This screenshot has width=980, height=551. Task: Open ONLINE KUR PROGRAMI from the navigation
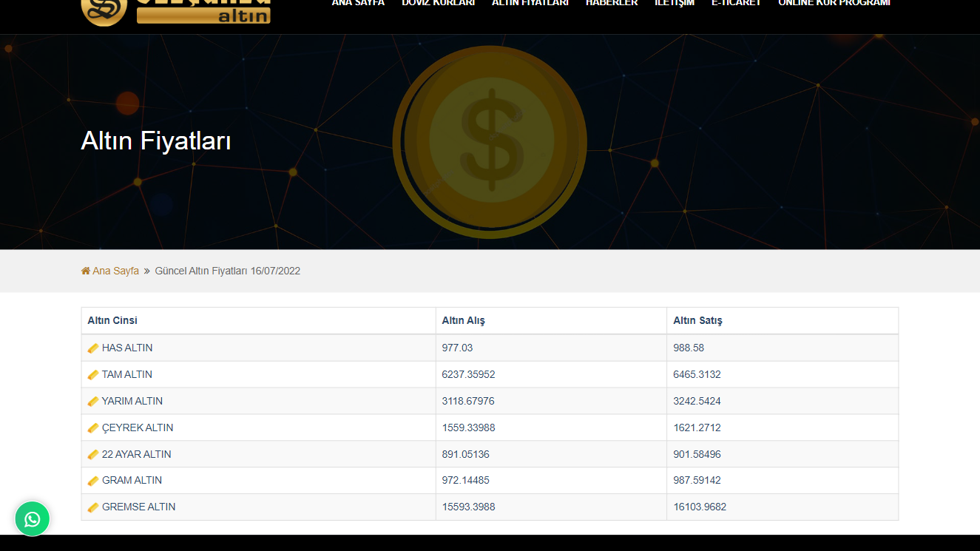[834, 4]
